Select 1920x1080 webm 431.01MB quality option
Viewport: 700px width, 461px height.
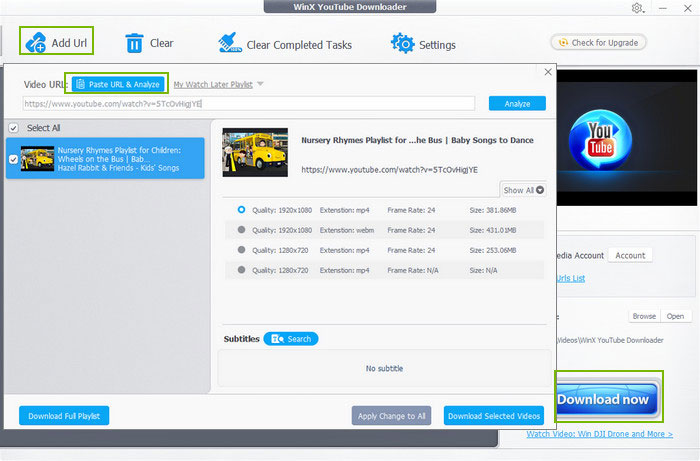(241, 230)
